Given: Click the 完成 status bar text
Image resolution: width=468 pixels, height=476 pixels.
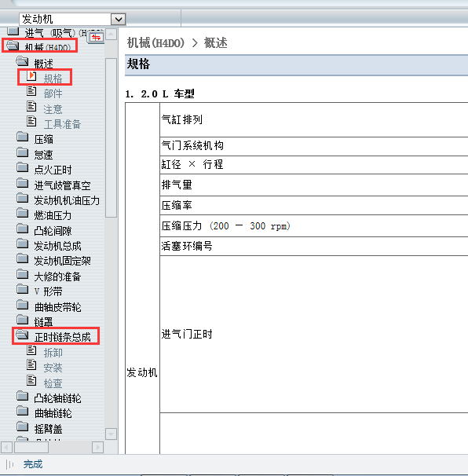Looking at the screenshot, I should coord(33,464).
